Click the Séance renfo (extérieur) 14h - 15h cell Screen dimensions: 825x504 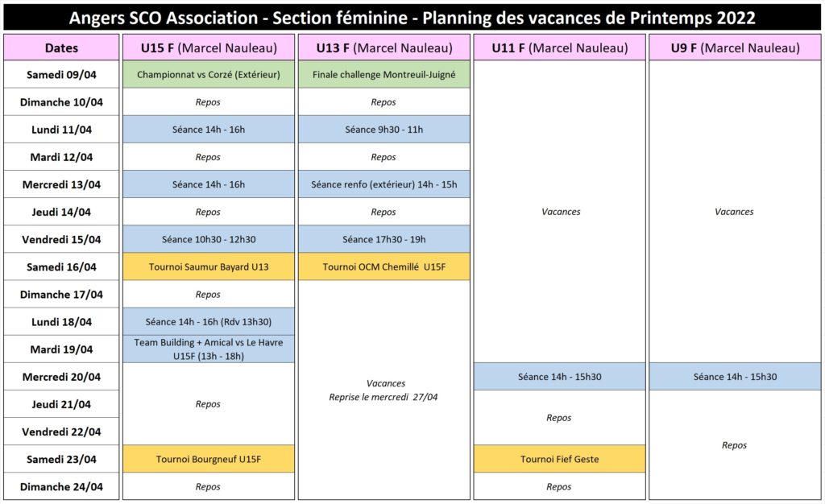(x=384, y=184)
